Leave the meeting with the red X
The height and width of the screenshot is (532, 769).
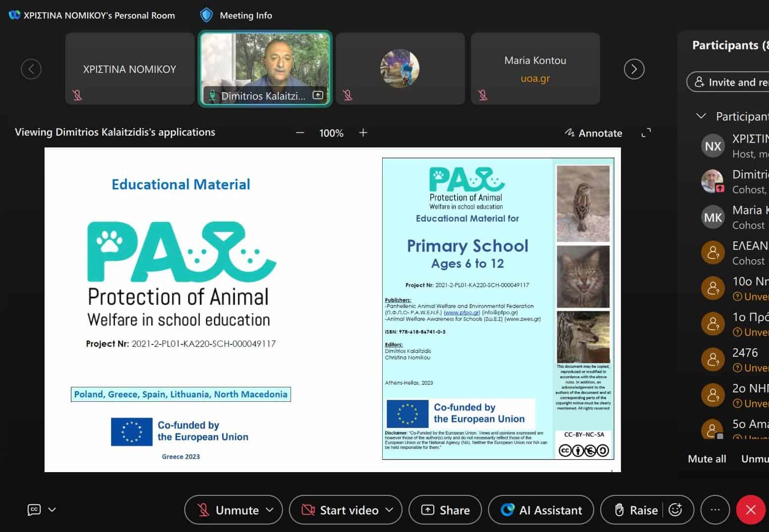click(x=751, y=510)
